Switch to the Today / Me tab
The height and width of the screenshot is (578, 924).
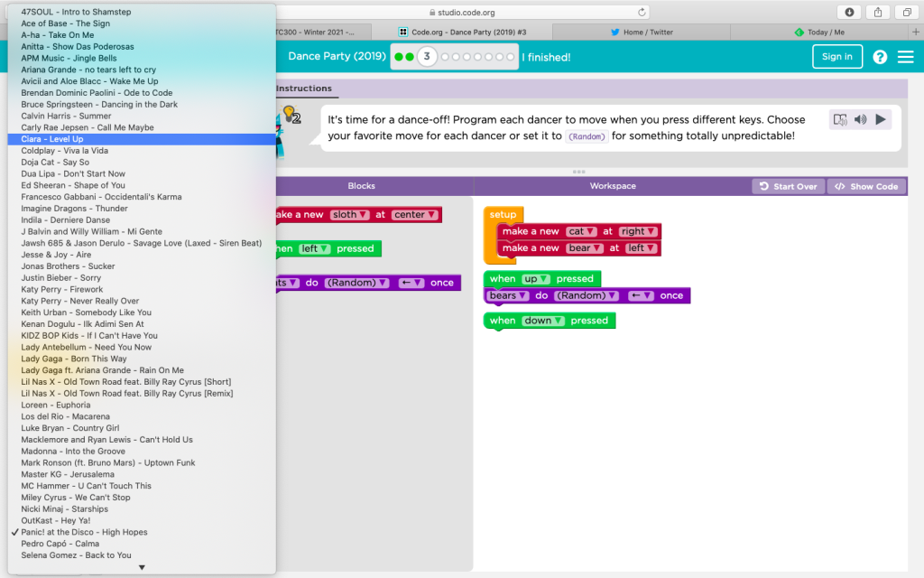tap(819, 32)
